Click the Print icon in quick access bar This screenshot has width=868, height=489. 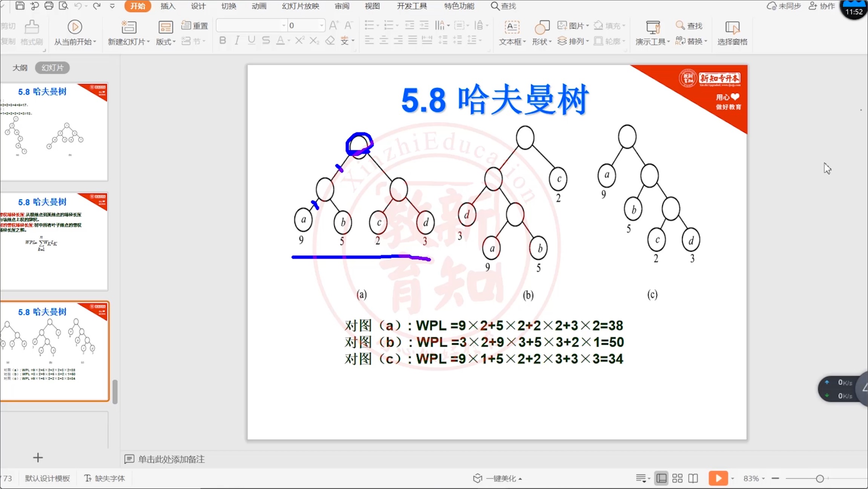coord(49,6)
